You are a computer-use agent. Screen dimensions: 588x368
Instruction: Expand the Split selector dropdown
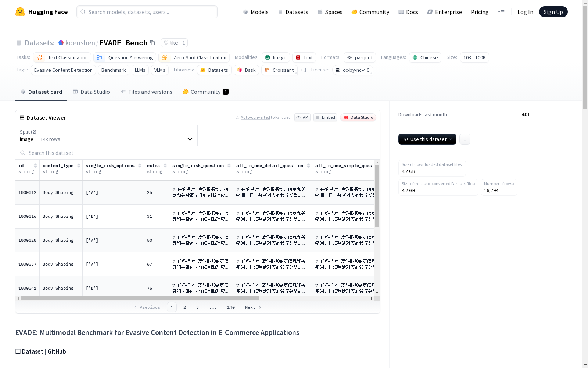[106, 135]
